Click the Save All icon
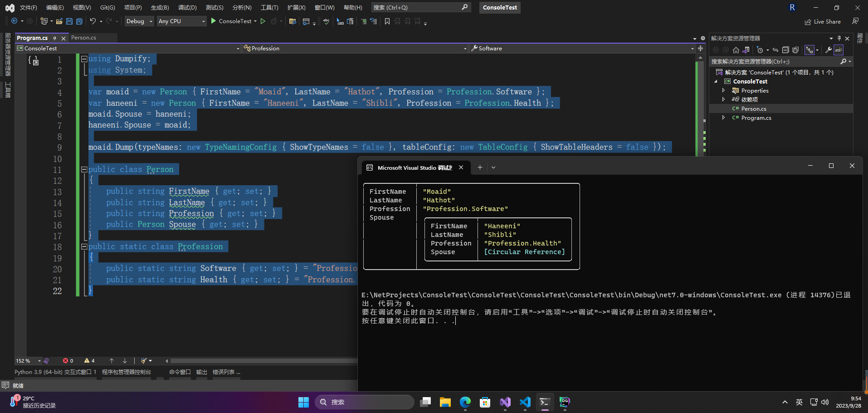This screenshot has width=868, height=413. (79, 21)
